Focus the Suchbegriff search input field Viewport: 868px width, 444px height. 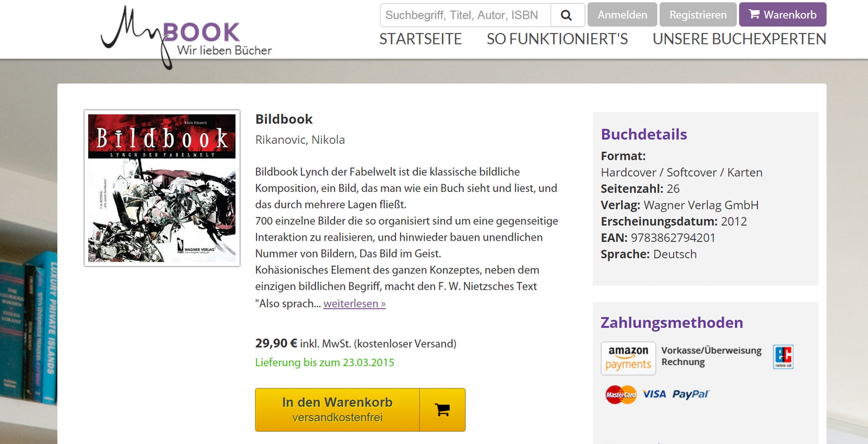tap(465, 15)
